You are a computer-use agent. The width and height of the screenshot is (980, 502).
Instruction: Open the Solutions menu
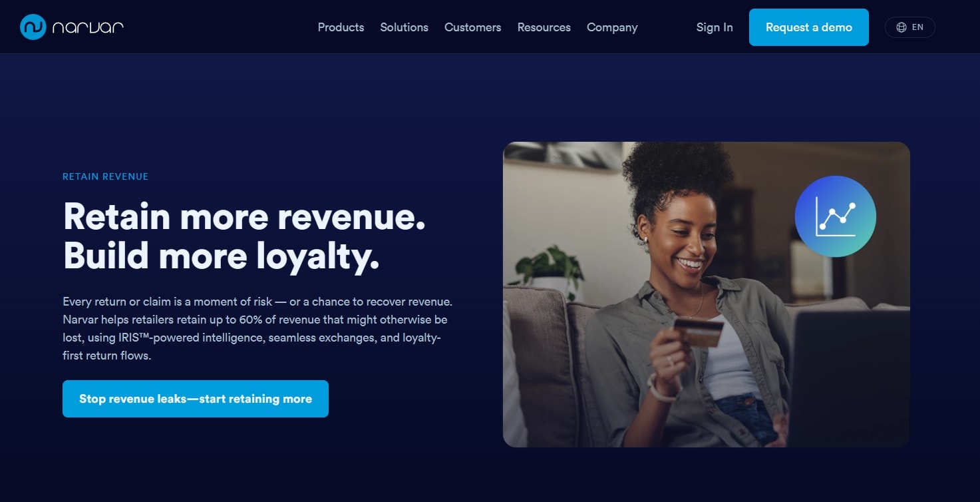click(x=404, y=27)
